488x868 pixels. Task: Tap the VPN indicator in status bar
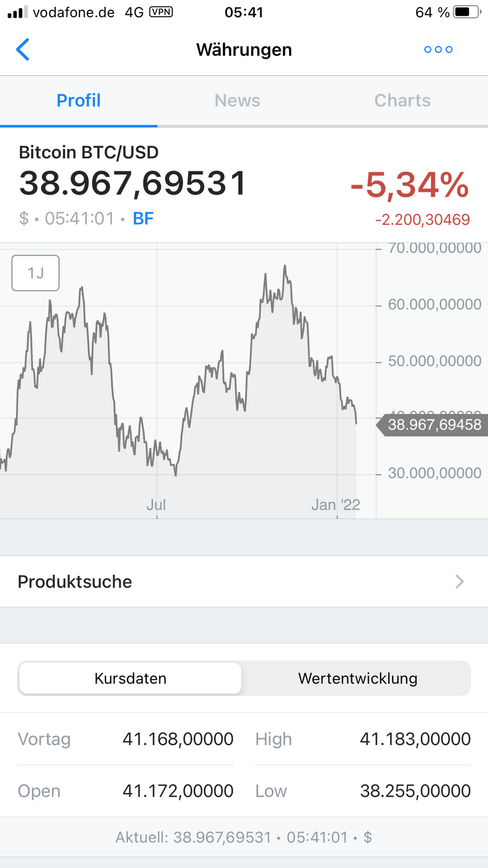(x=161, y=12)
